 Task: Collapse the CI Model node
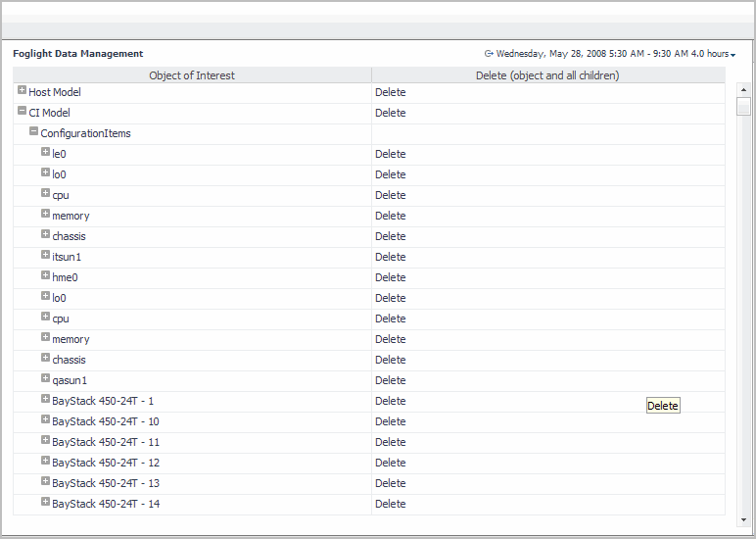tap(22, 112)
